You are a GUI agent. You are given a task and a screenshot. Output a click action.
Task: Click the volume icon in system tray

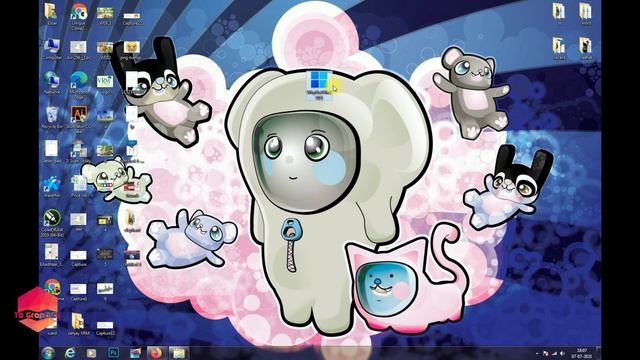[x=562, y=353]
